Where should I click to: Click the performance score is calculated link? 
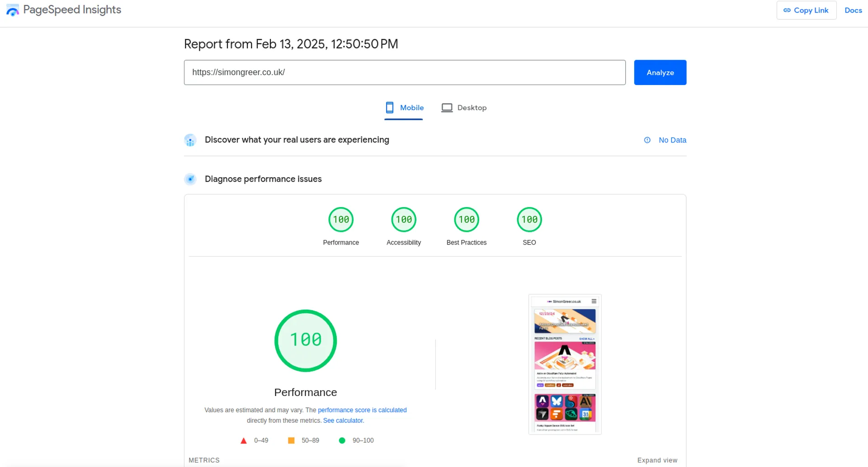tap(362, 410)
